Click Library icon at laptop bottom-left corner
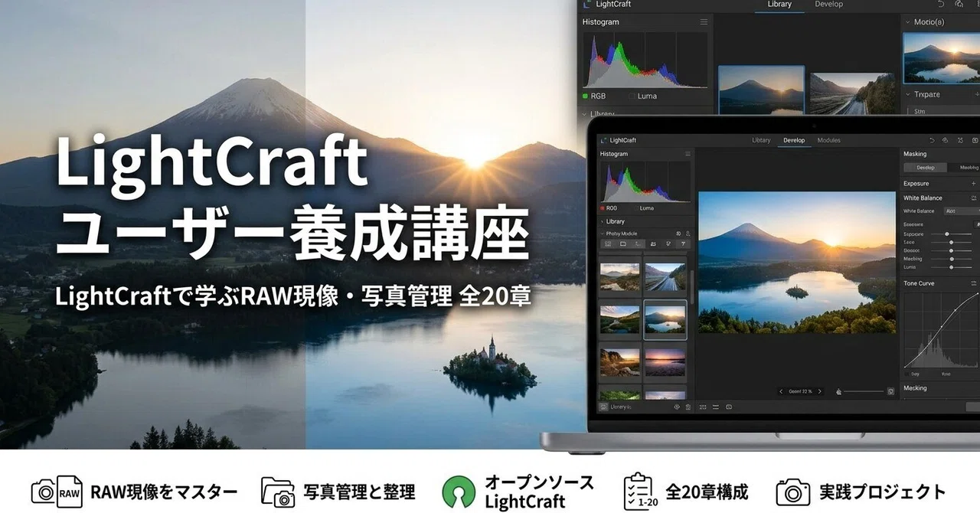The width and height of the screenshot is (980, 513). [604, 407]
